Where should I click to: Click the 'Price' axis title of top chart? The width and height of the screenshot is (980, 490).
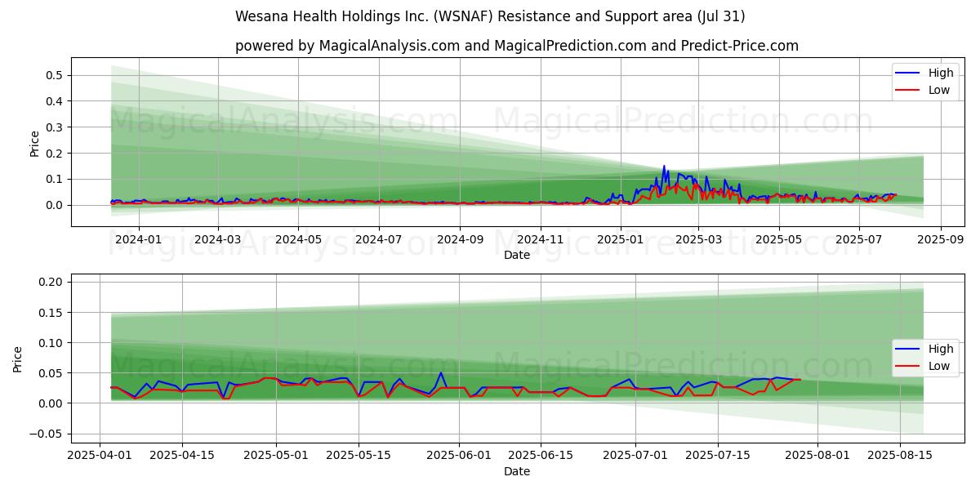click(34, 143)
